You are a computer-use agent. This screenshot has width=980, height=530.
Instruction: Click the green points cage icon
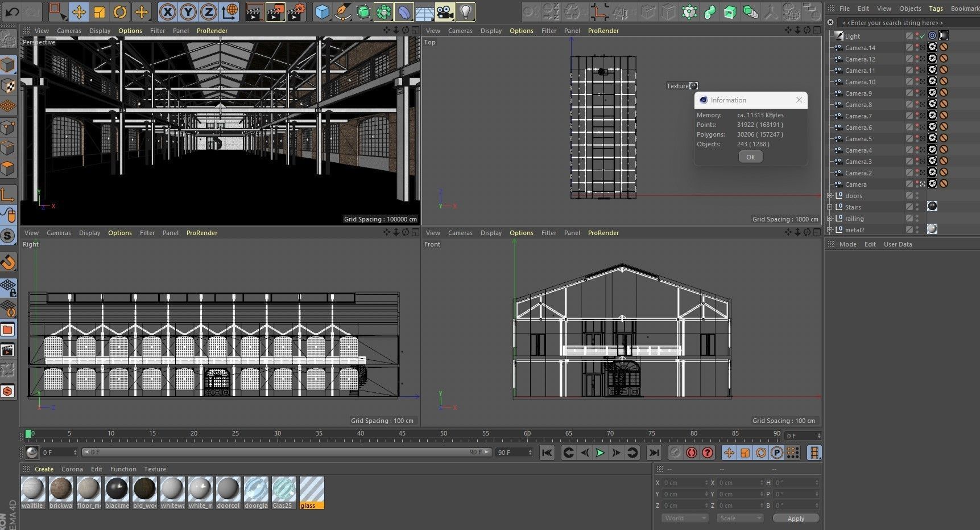pos(689,11)
